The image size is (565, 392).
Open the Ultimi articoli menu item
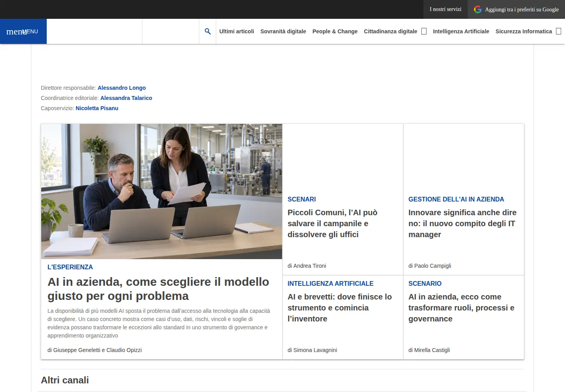click(237, 31)
